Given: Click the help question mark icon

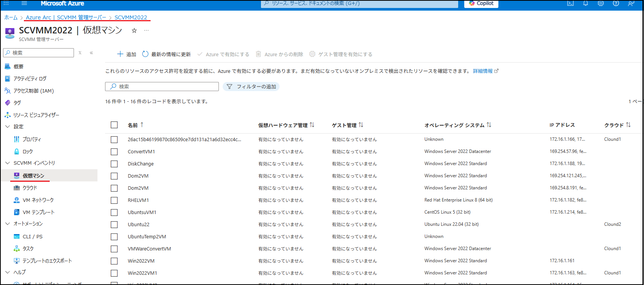Looking at the screenshot, I should click(x=616, y=3).
